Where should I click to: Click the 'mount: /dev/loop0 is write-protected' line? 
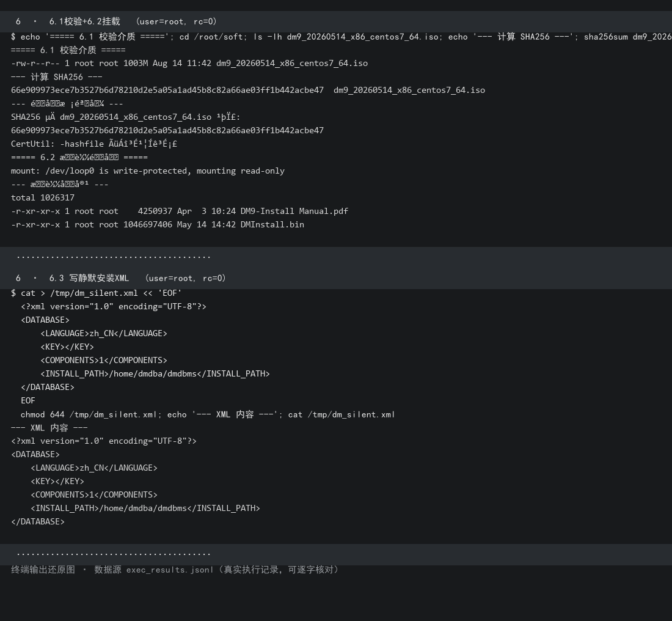click(147, 171)
